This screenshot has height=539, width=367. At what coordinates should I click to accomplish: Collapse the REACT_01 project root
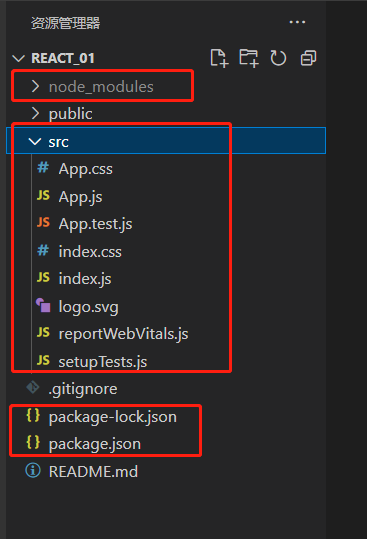(x=18, y=58)
